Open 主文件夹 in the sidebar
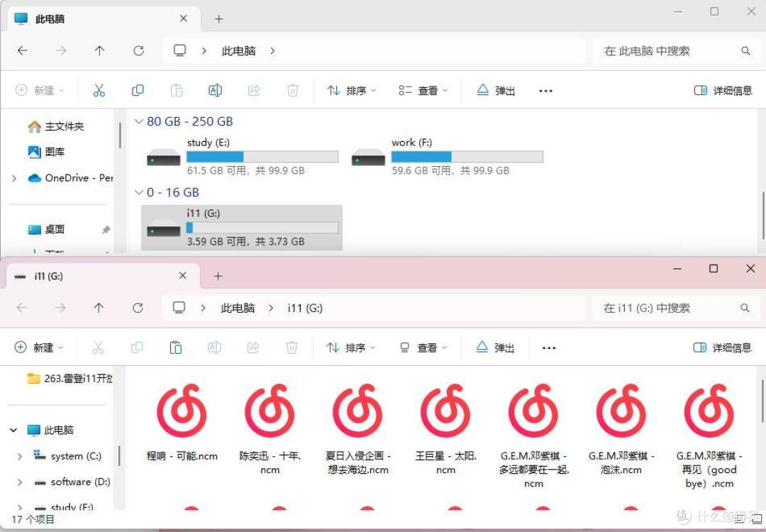Image resolution: width=766 pixels, height=532 pixels. click(56, 126)
